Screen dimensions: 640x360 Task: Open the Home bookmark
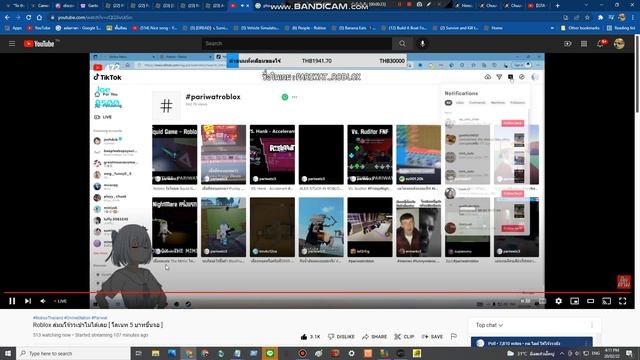click(493, 28)
